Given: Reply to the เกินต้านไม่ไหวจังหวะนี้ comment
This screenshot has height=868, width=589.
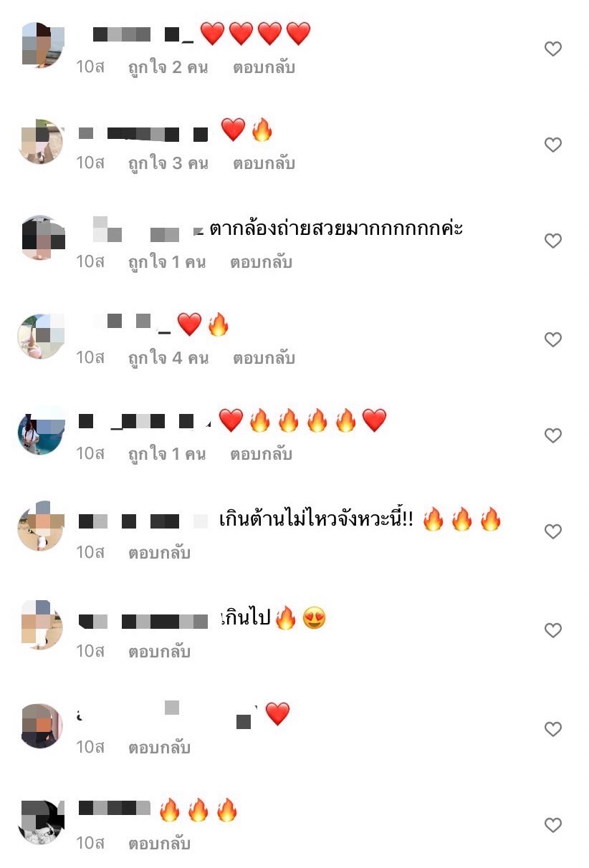Looking at the screenshot, I should click(159, 553).
